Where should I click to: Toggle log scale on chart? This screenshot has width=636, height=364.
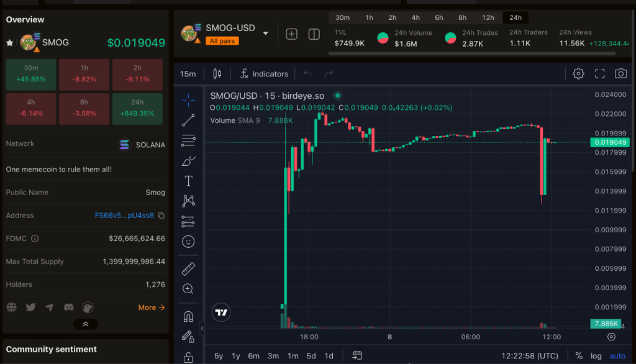[x=596, y=356]
